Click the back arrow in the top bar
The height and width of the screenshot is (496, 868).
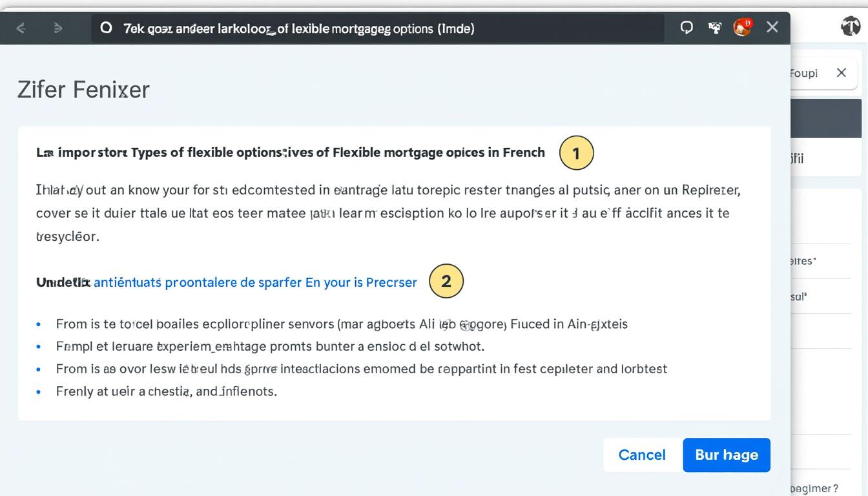(21, 28)
